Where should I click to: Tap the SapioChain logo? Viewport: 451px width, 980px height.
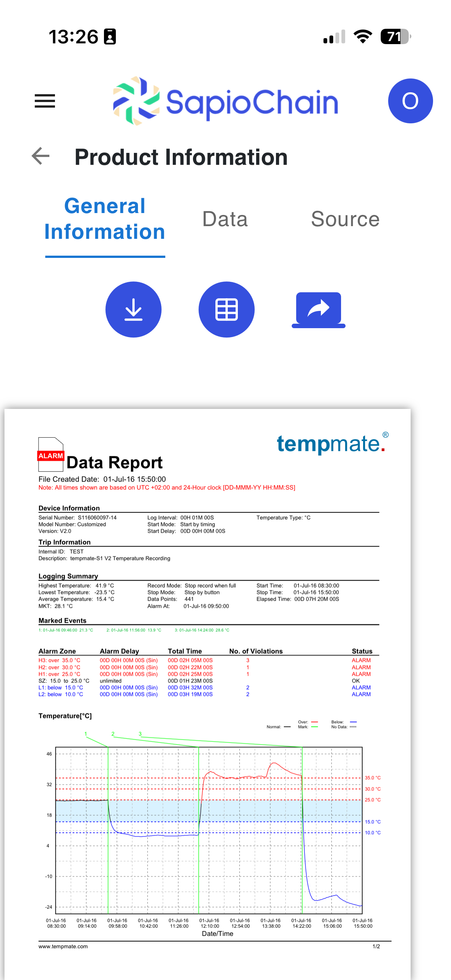[225, 101]
